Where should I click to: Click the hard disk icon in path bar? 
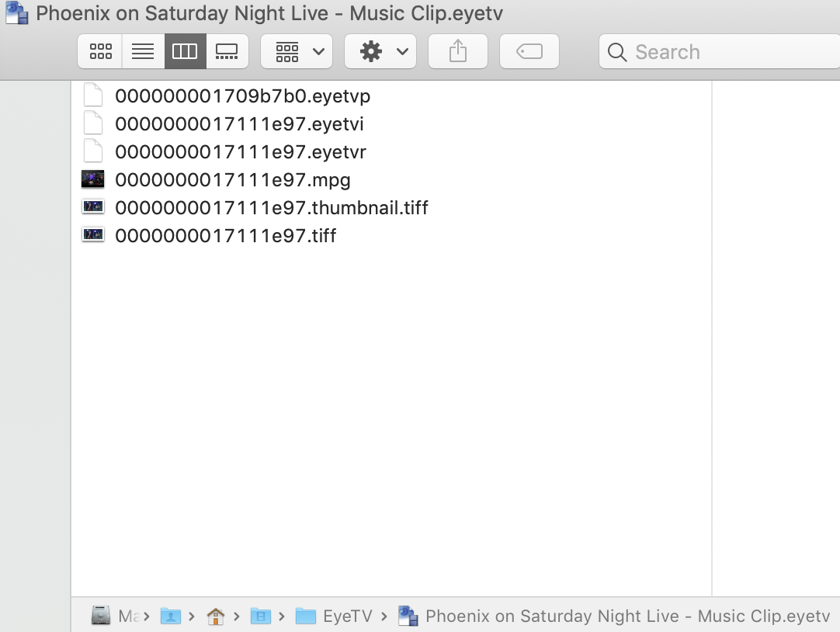tap(101, 616)
